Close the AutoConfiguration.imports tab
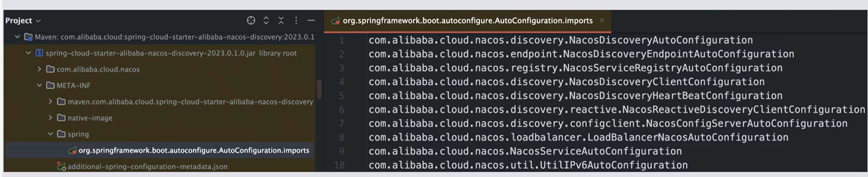The image size is (868, 177). pos(602,21)
